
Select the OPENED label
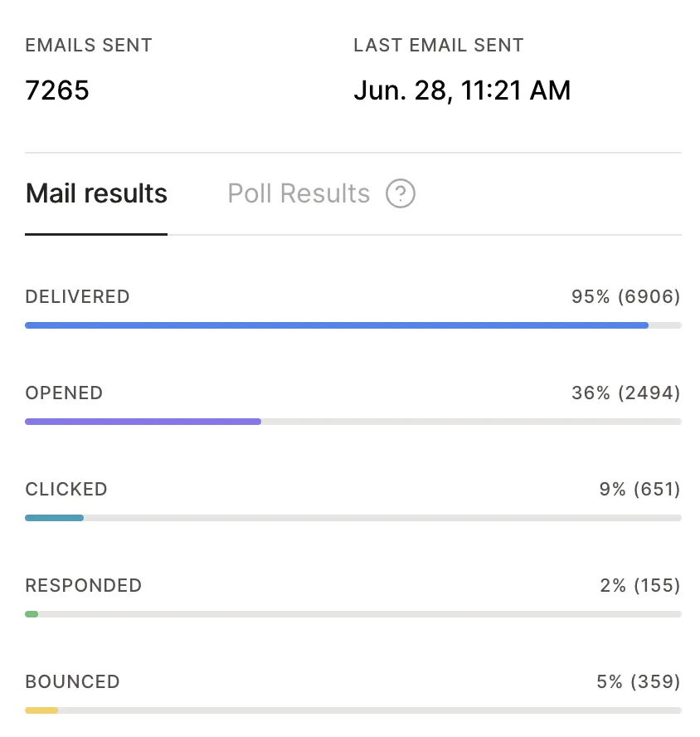pos(64,393)
